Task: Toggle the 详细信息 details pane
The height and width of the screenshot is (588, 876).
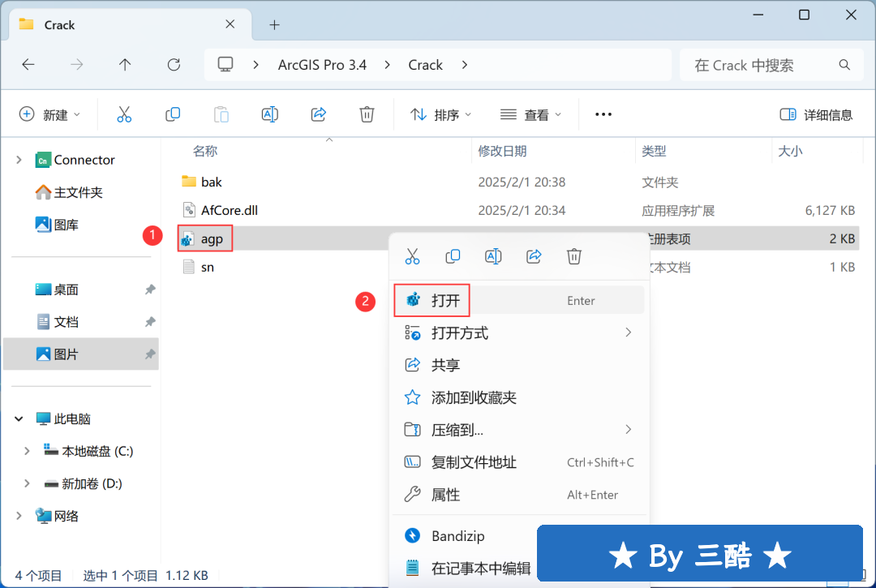Action: 816,115
